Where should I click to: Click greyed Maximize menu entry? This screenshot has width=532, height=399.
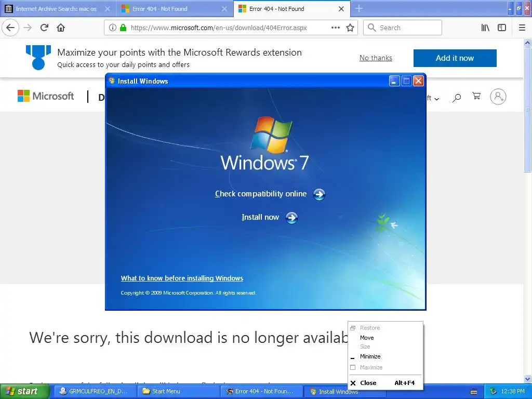click(371, 367)
